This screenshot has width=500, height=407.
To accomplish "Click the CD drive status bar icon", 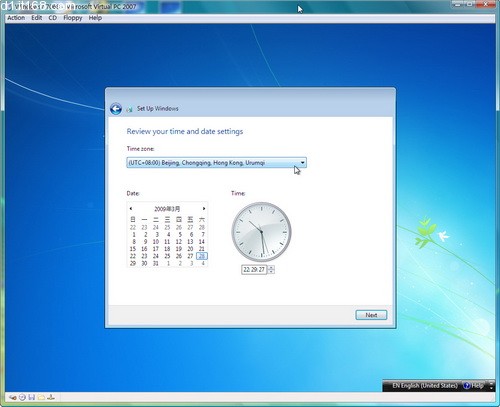I will tap(22, 397).
